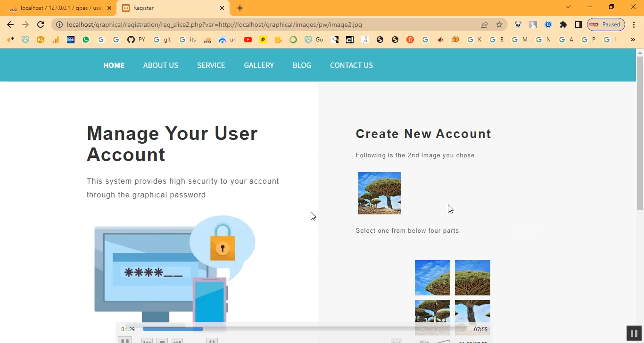Image resolution: width=644 pixels, height=343 pixels.
Task: Toggle the browser side panel
Action: click(x=578, y=24)
